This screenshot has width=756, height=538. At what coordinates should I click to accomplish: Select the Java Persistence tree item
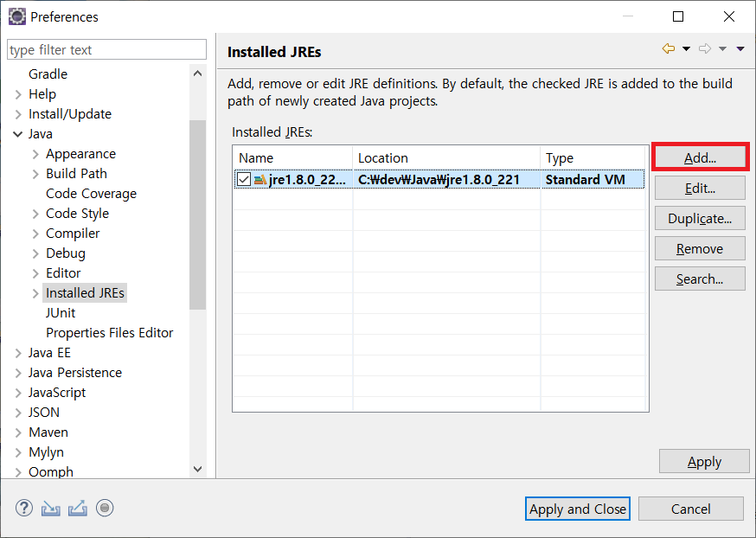74,373
